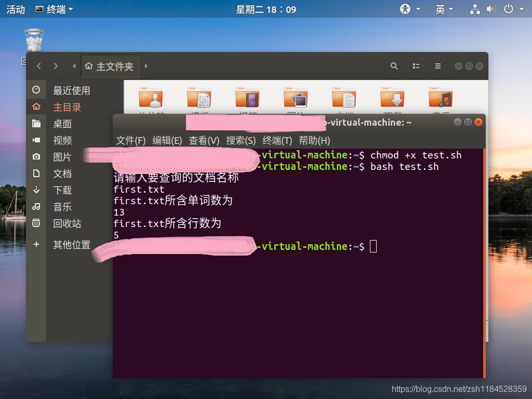The width and height of the screenshot is (532, 399).
Task: Open the 终端(T) terminal menu
Action: pos(277,140)
